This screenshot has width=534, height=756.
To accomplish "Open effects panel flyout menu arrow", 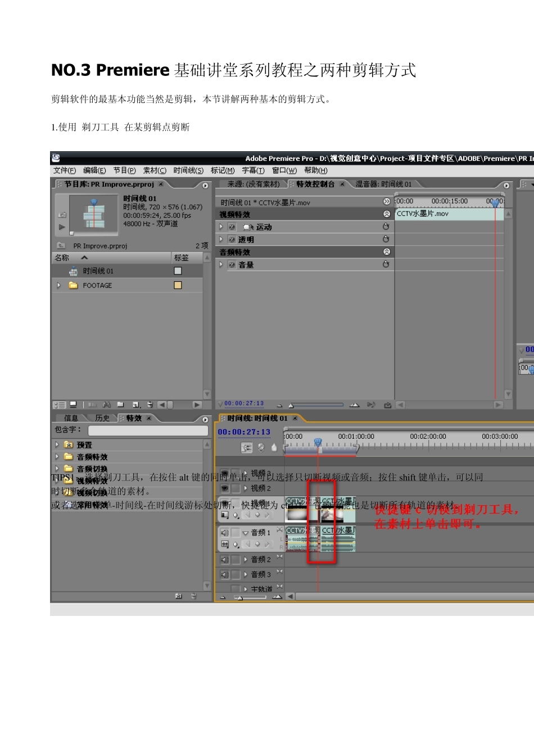I will [x=205, y=419].
